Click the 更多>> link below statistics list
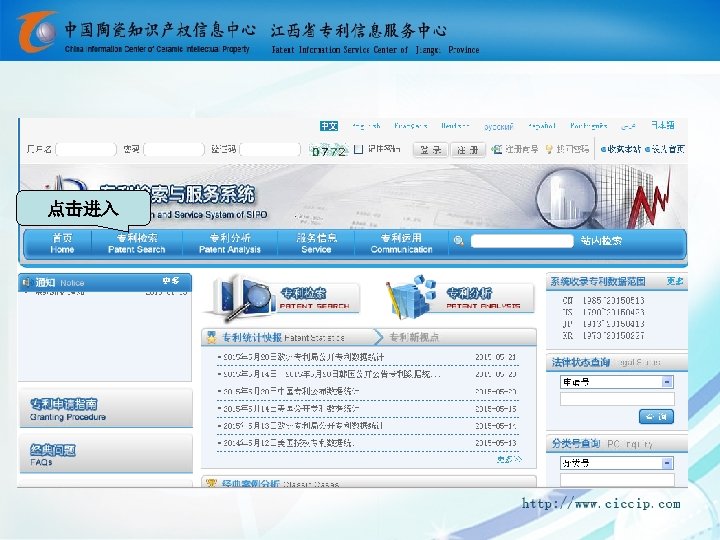 509,459
